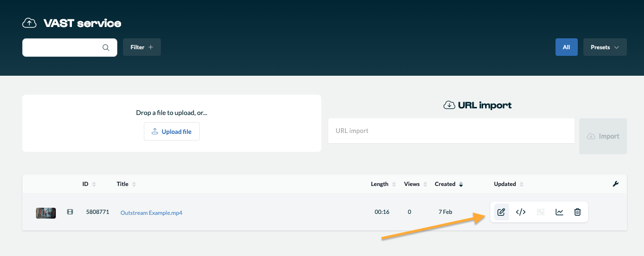
Task: Click the URL import text field
Action: point(451,131)
